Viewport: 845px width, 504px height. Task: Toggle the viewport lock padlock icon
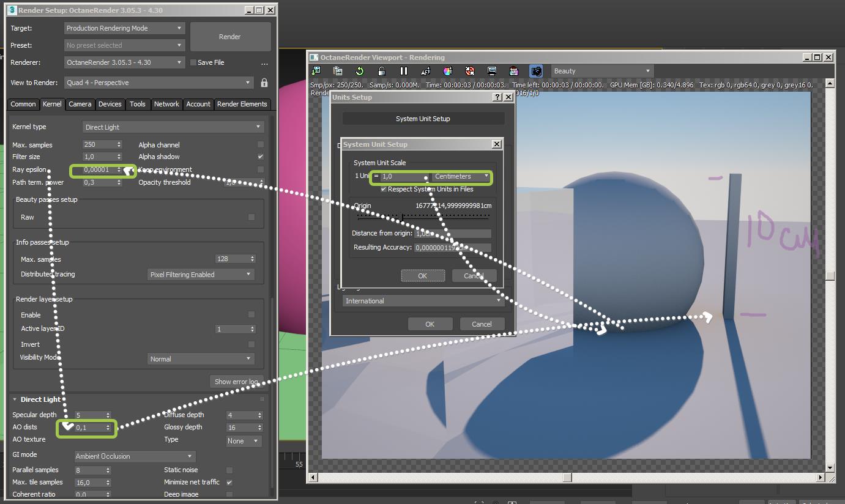382,71
